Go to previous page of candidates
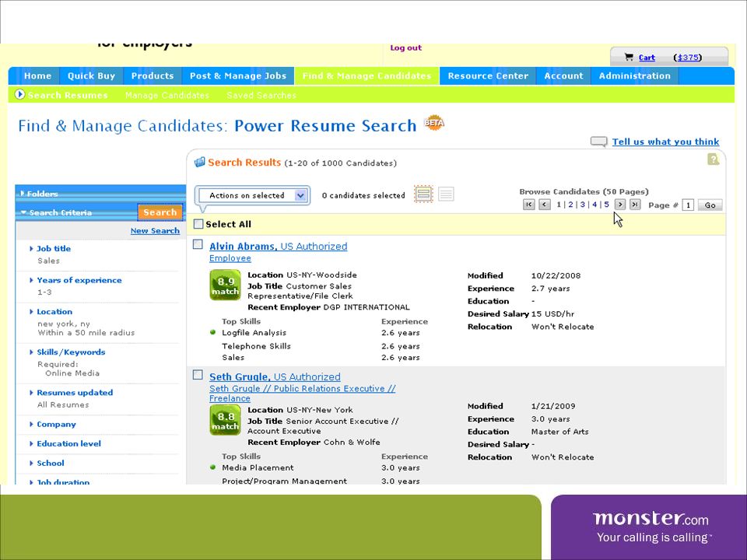The width and height of the screenshot is (747, 560). [x=545, y=205]
